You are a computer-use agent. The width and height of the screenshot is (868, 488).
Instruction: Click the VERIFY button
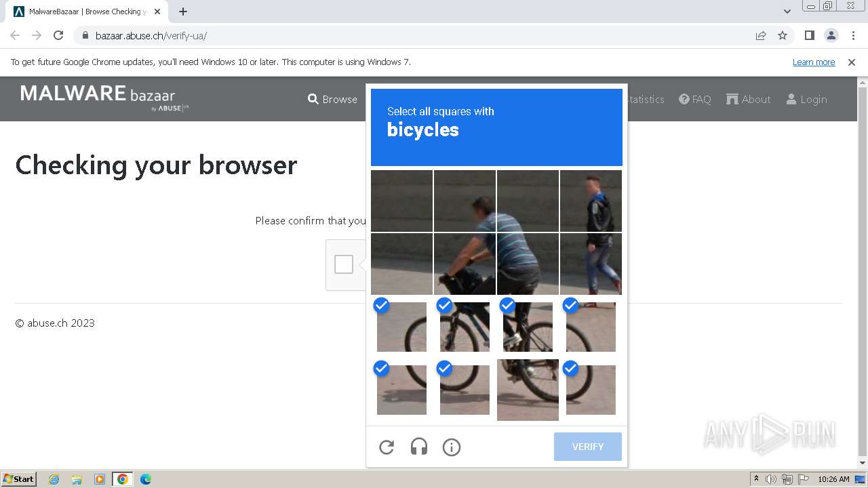tap(588, 447)
